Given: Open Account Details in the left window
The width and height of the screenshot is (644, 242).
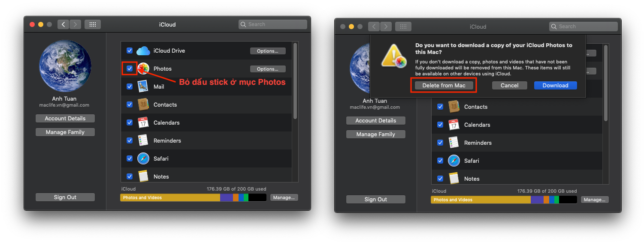Looking at the screenshot, I should pyautogui.click(x=65, y=119).
